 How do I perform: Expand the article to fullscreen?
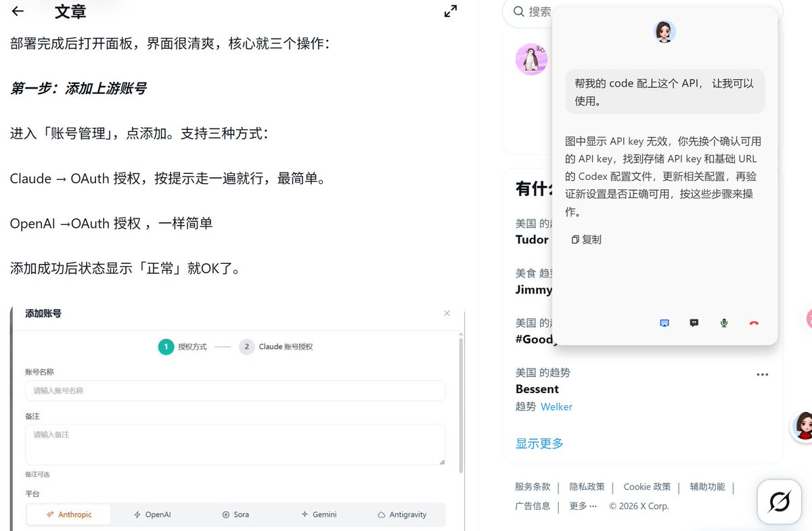click(x=450, y=11)
